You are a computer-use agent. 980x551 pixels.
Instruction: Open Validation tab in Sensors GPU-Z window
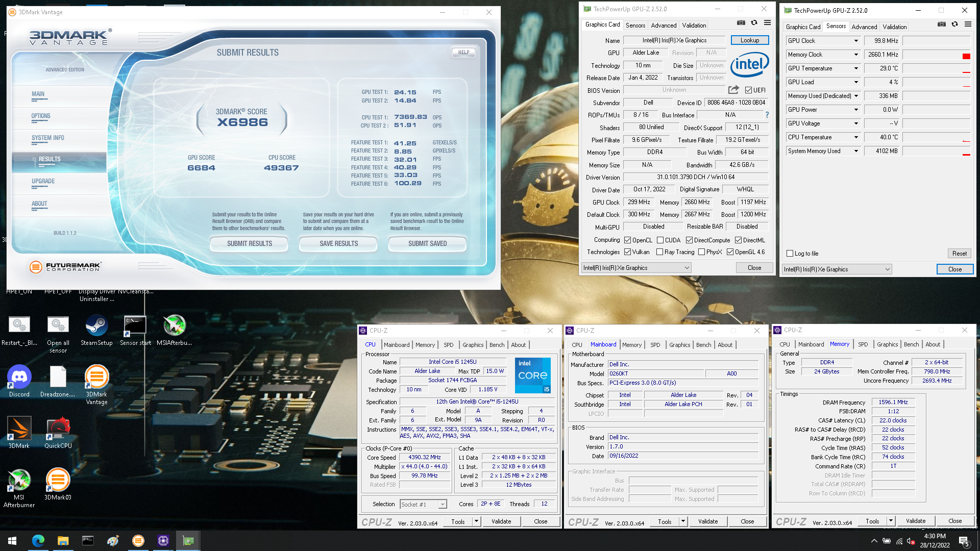click(894, 27)
